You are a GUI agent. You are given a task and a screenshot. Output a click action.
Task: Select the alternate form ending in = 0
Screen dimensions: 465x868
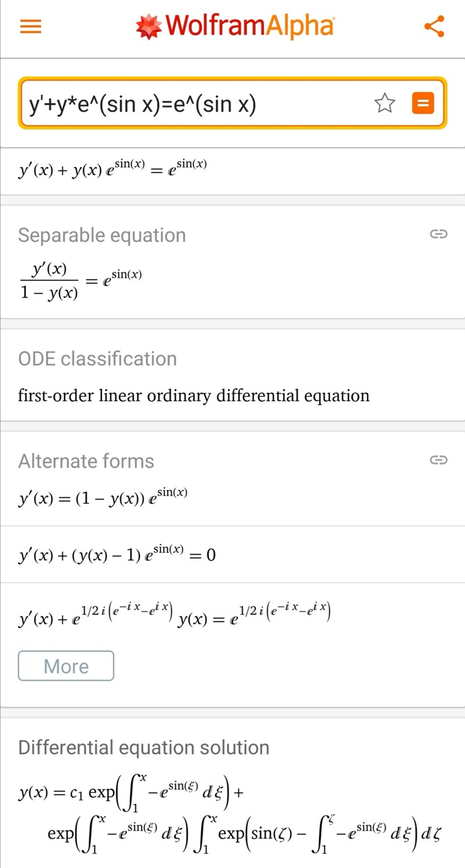tap(117, 555)
